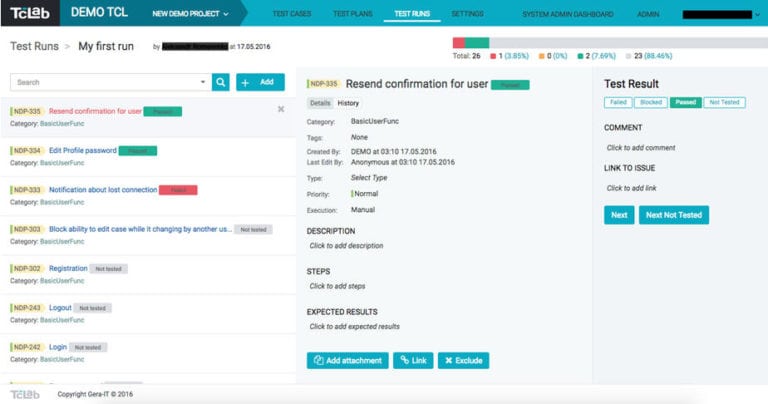This screenshot has height=404, width=768.
Task: Click the Next button
Action: [x=619, y=215]
